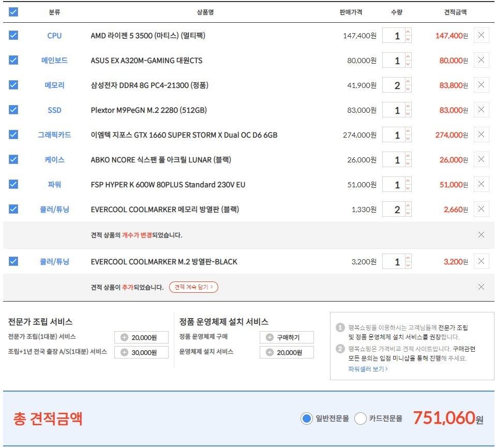Delete the FSP HYPER K 600W power row

pyautogui.click(x=481, y=184)
